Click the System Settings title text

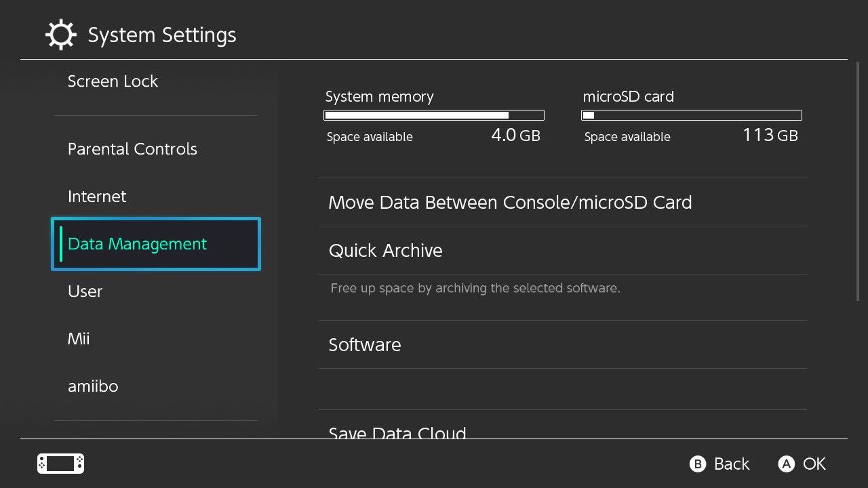[x=162, y=35]
